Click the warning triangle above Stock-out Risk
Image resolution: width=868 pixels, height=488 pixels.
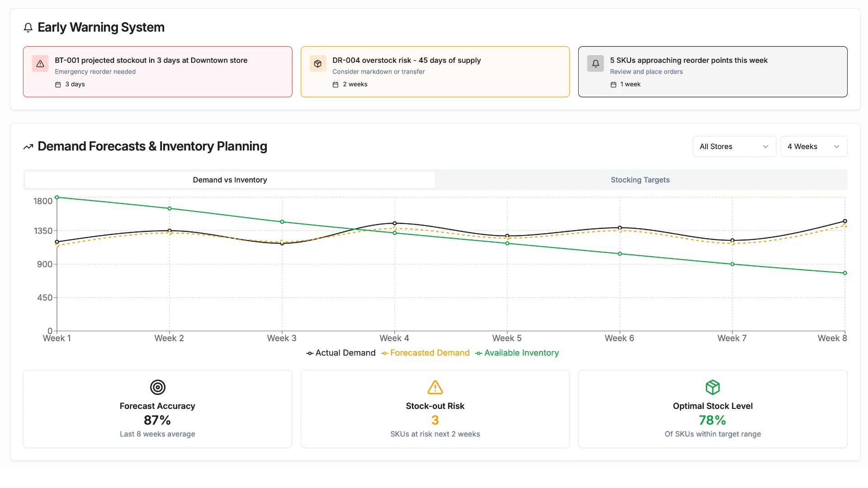(434, 387)
